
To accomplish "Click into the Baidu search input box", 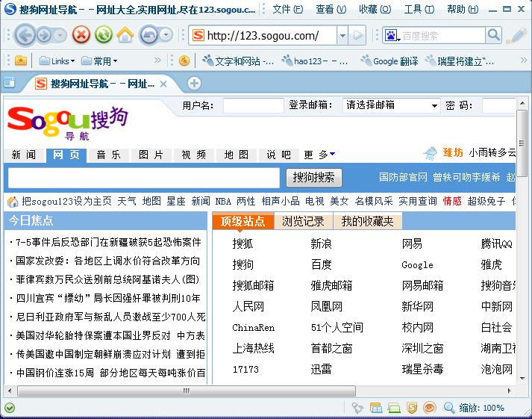I will coord(443,35).
